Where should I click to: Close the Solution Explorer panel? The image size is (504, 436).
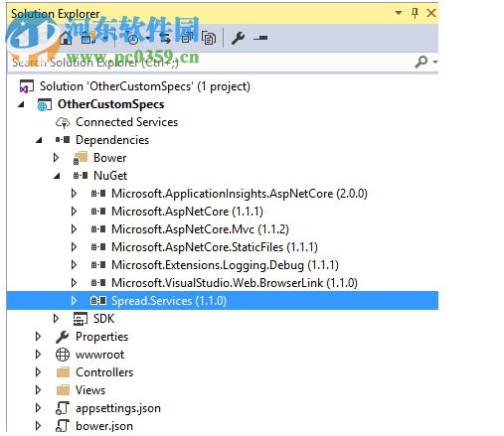tap(431, 13)
